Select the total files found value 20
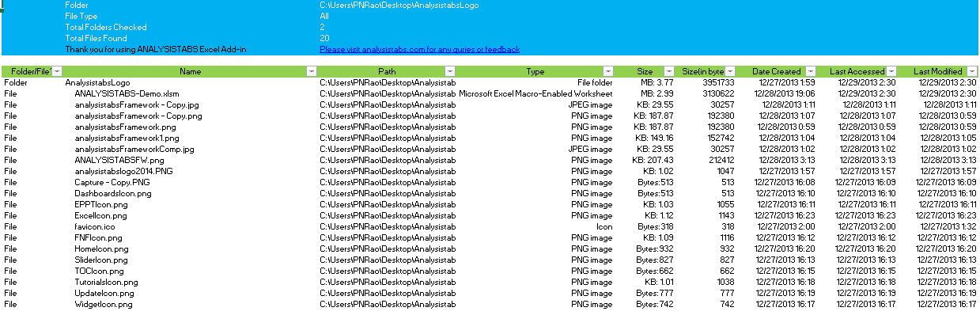Viewport: 980px width, 315px height. 324,38
